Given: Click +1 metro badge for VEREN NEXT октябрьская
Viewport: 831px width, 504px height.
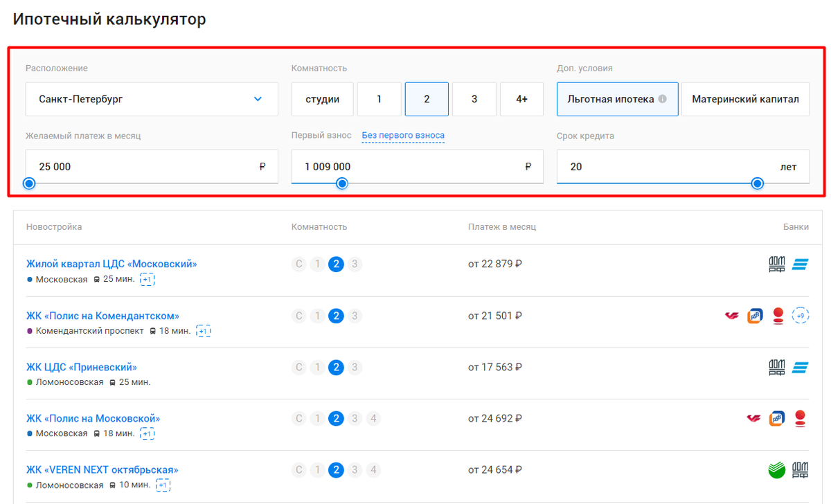Looking at the screenshot, I should [163, 485].
